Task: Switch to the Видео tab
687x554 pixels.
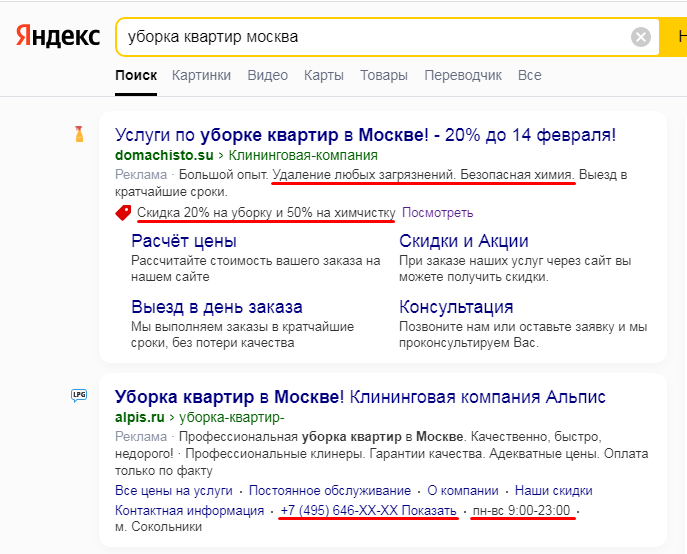Action: point(267,75)
